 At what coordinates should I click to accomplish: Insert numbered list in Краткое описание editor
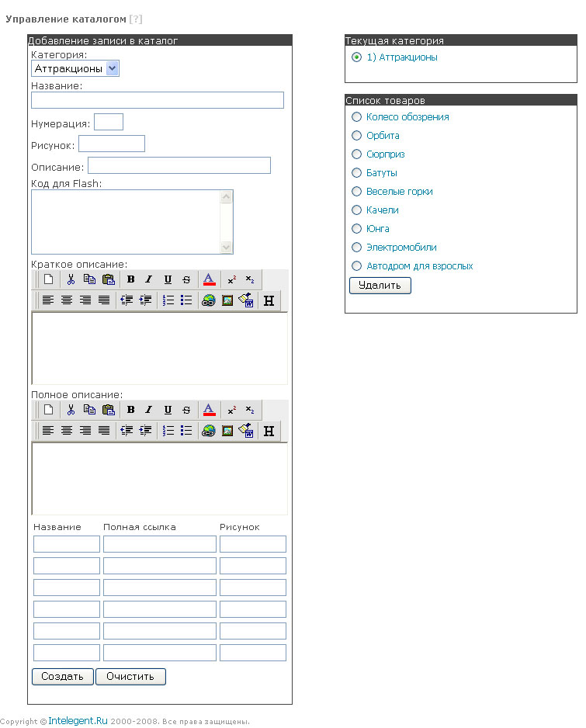pos(168,300)
